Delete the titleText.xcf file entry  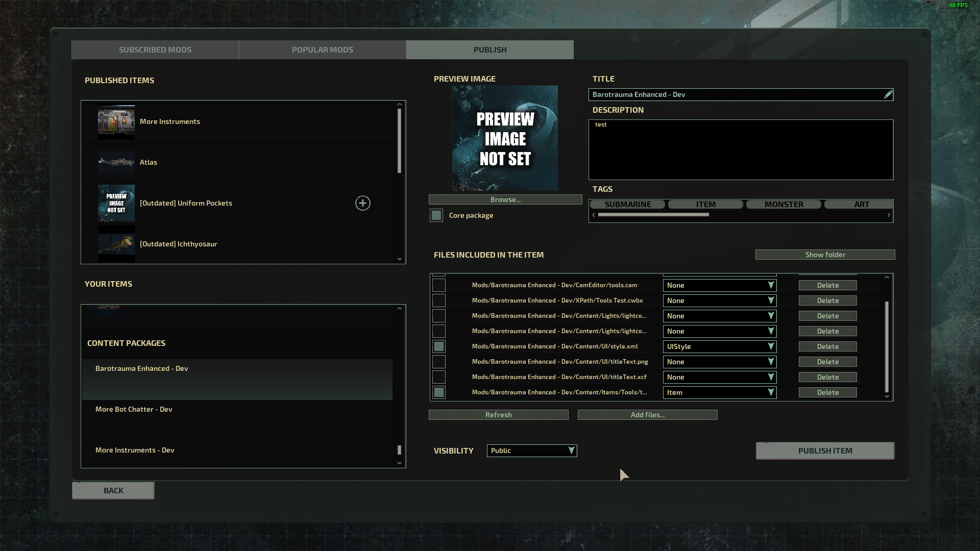click(827, 377)
